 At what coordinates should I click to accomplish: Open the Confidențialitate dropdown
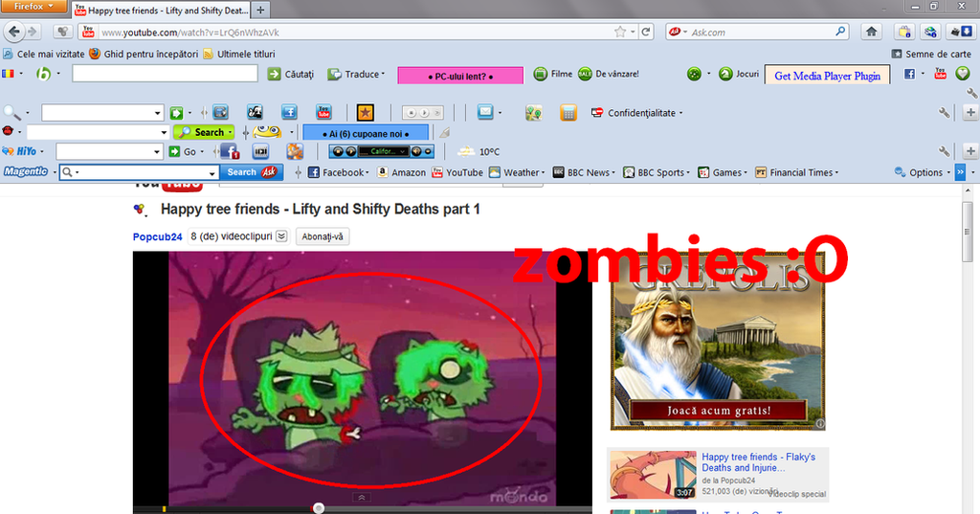(636, 113)
